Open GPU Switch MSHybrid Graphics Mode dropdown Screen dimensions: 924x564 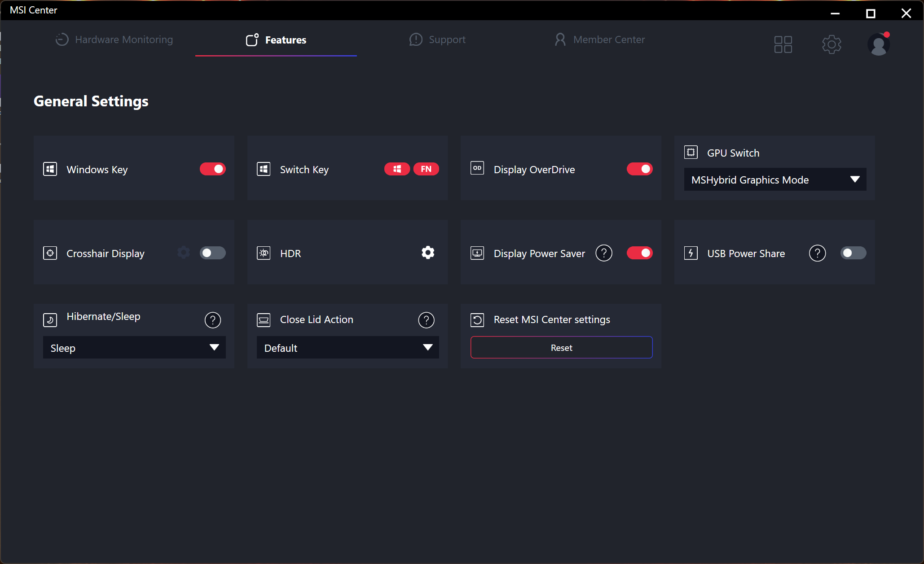(x=775, y=179)
